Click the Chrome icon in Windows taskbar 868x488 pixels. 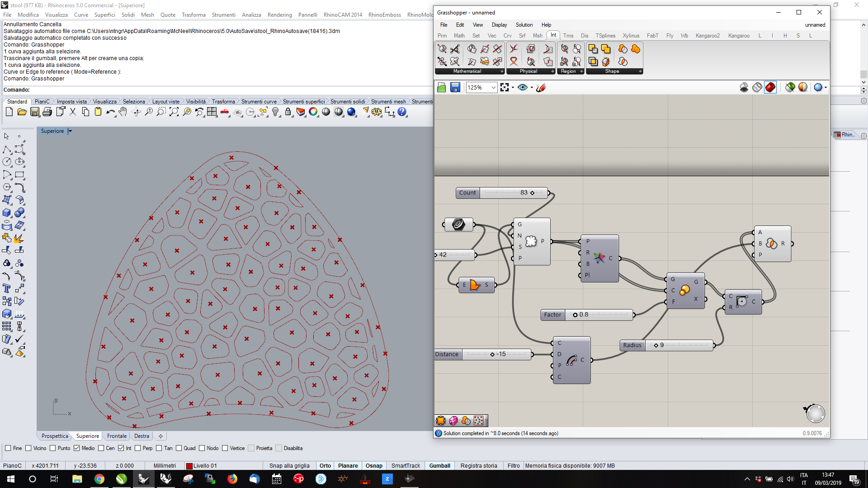tap(99, 479)
